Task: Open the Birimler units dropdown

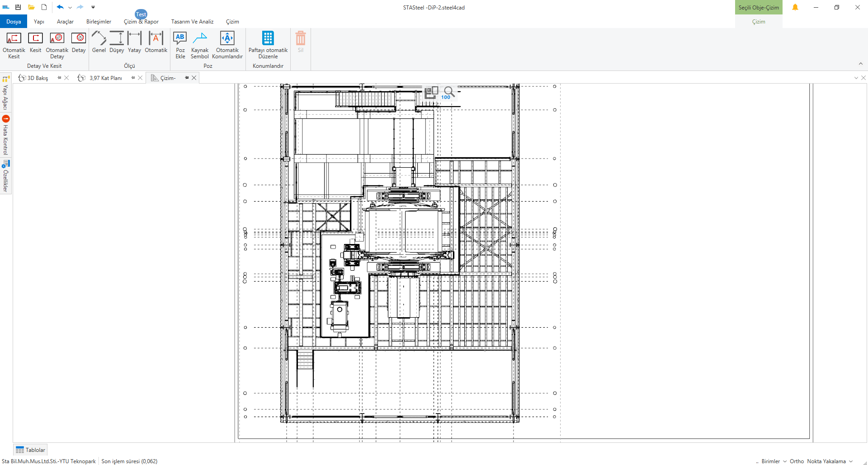Action: pos(774,461)
